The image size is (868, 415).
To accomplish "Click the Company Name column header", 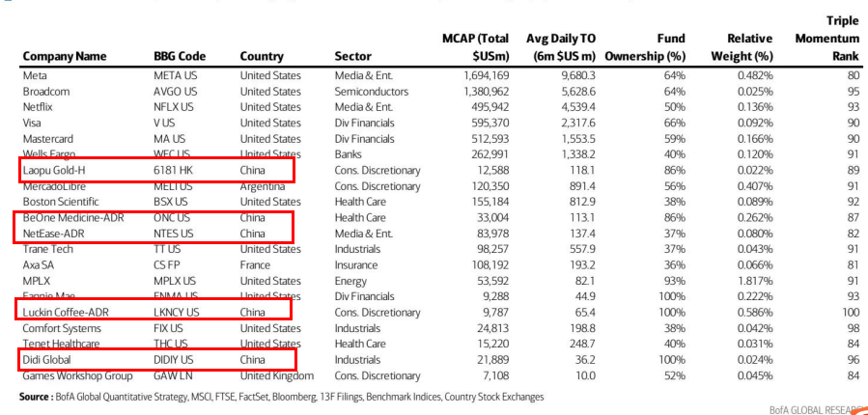I will click(66, 56).
